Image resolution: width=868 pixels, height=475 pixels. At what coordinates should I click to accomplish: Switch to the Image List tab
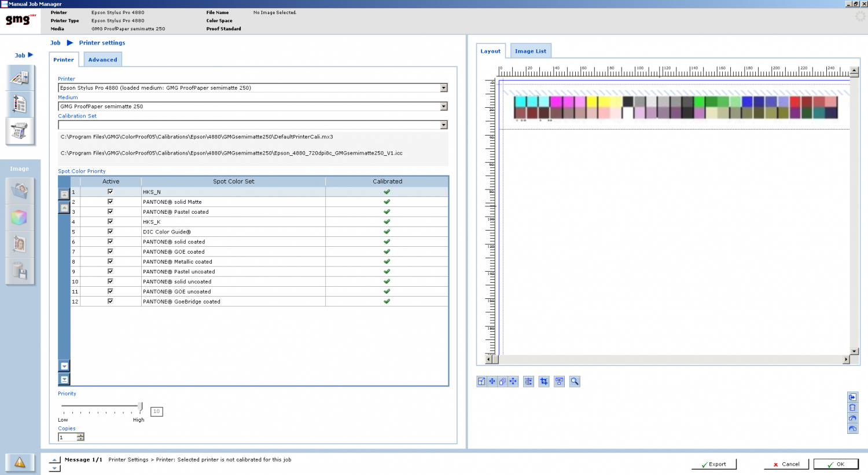point(531,51)
